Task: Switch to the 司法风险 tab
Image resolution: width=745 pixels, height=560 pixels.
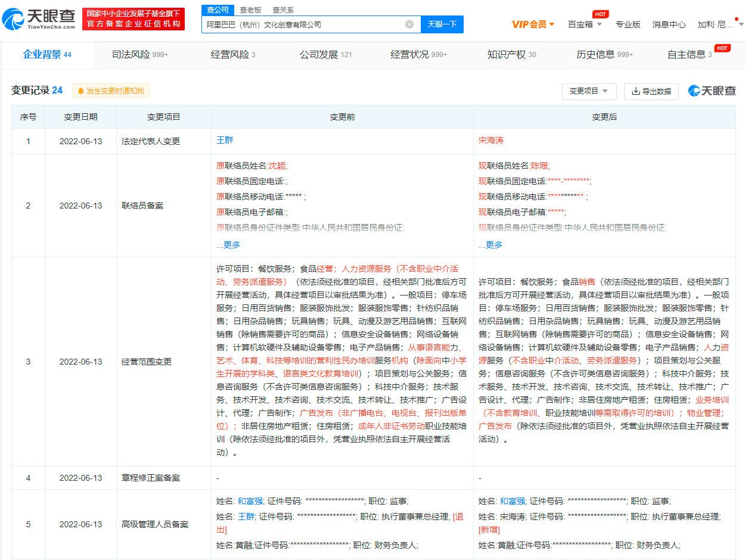Action: pyautogui.click(x=140, y=55)
